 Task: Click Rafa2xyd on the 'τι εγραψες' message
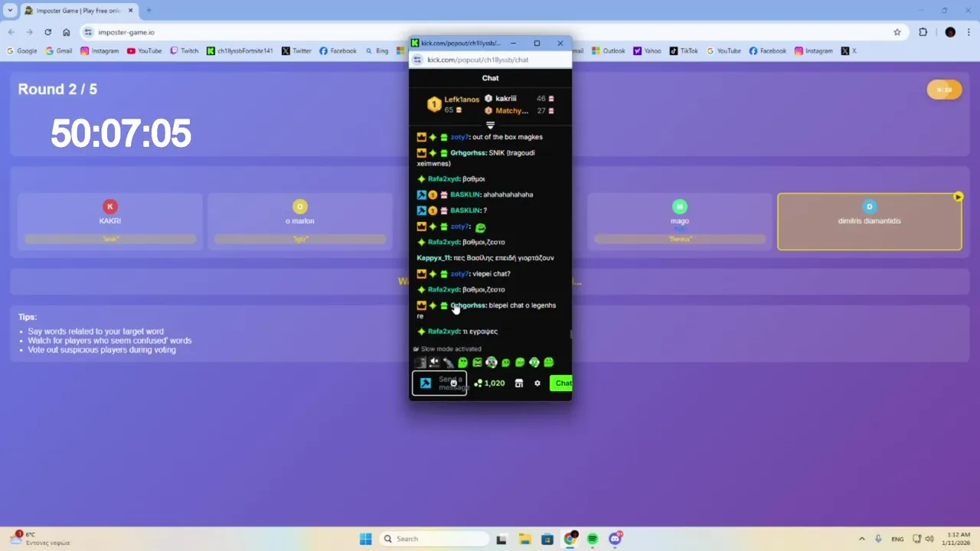click(444, 331)
